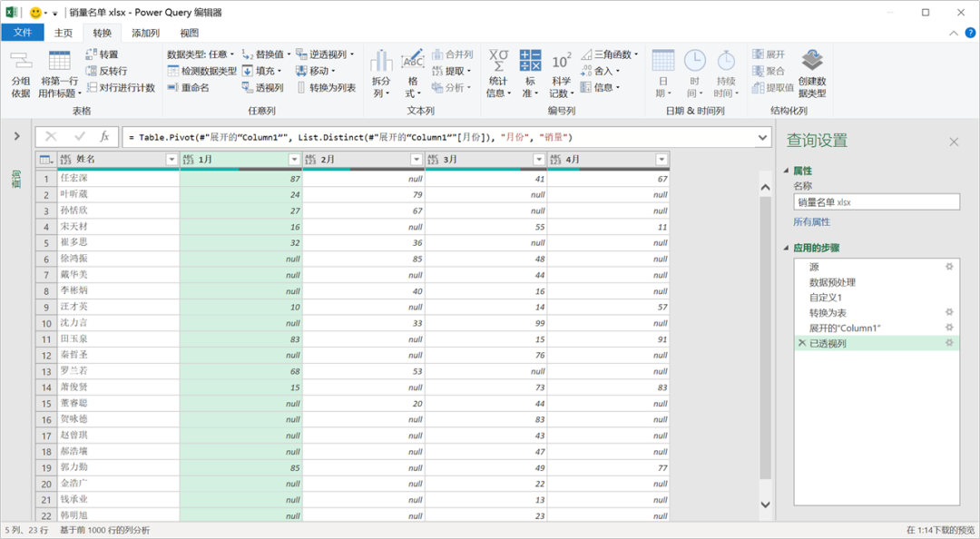Click the 科学记数 (Scientific) icon

561,62
